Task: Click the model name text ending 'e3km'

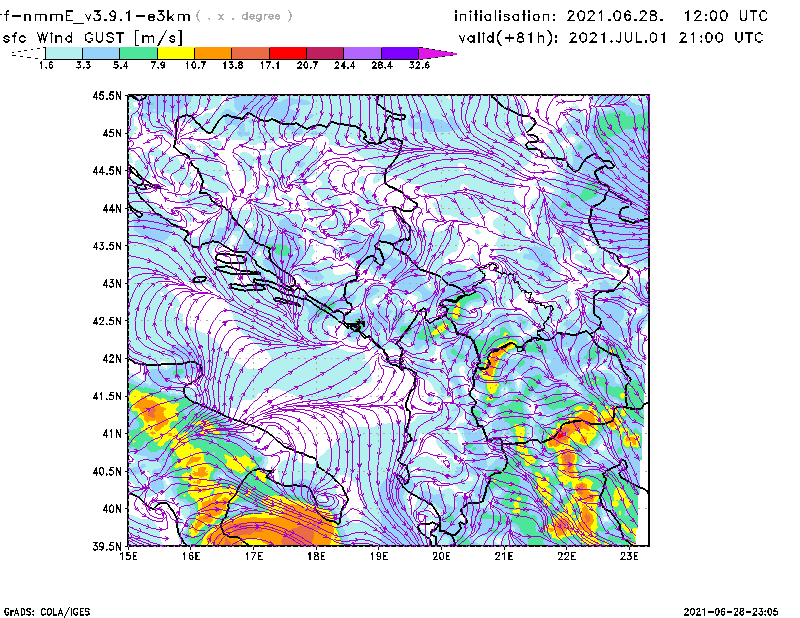Action: pos(96,16)
